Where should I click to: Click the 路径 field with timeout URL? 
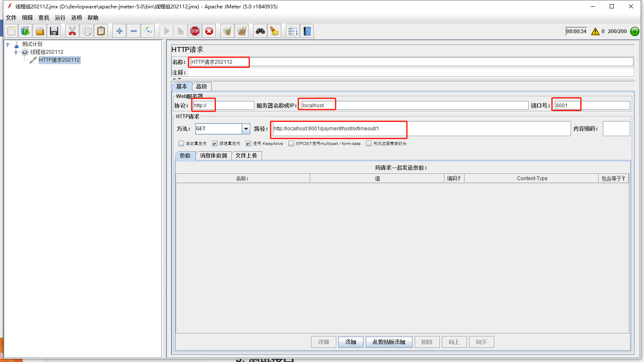(x=421, y=129)
